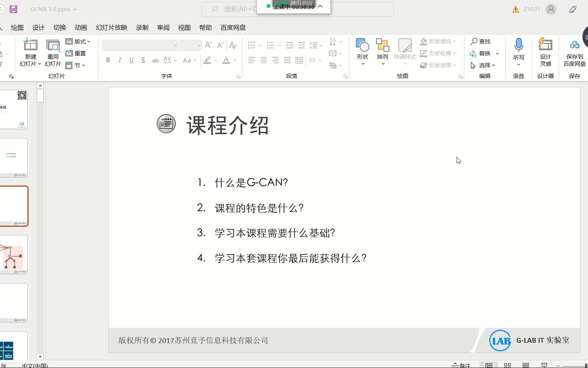Open the 形状 shapes gallery
This screenshot has height=368, width=588.
[363, 52]
